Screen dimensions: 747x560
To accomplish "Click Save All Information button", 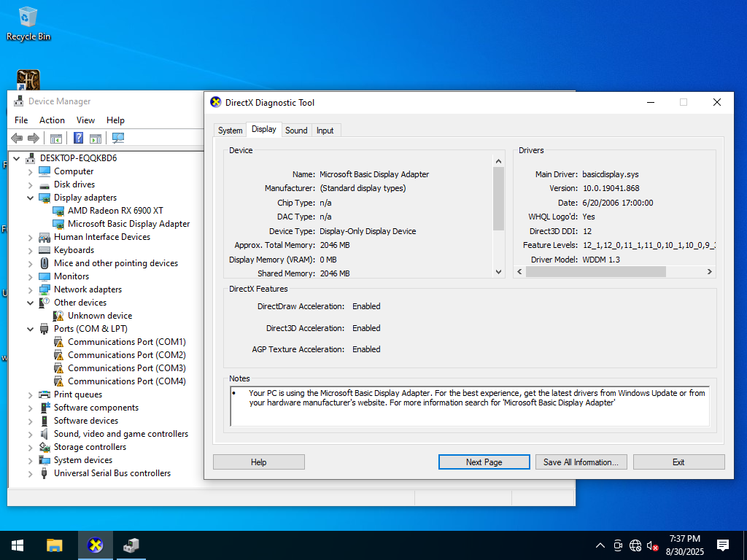I will [x=581, y=462].
